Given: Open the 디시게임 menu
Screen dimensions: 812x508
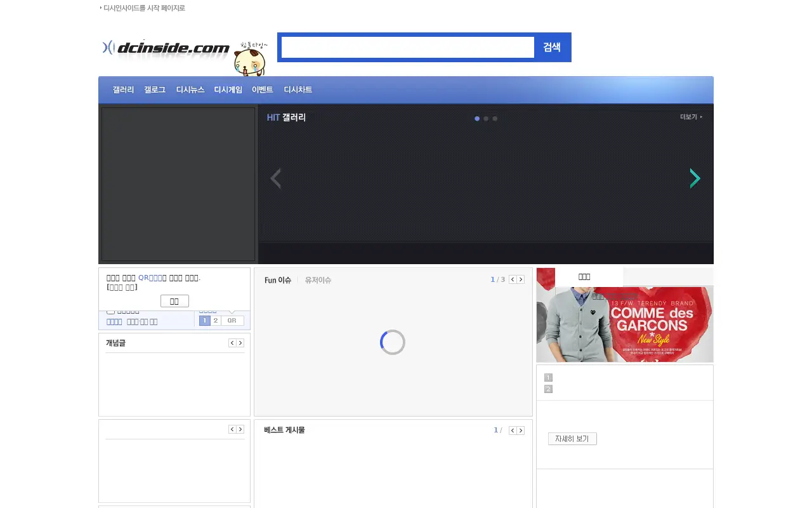Looking at the screenshot, I should [x=228, y=90].
